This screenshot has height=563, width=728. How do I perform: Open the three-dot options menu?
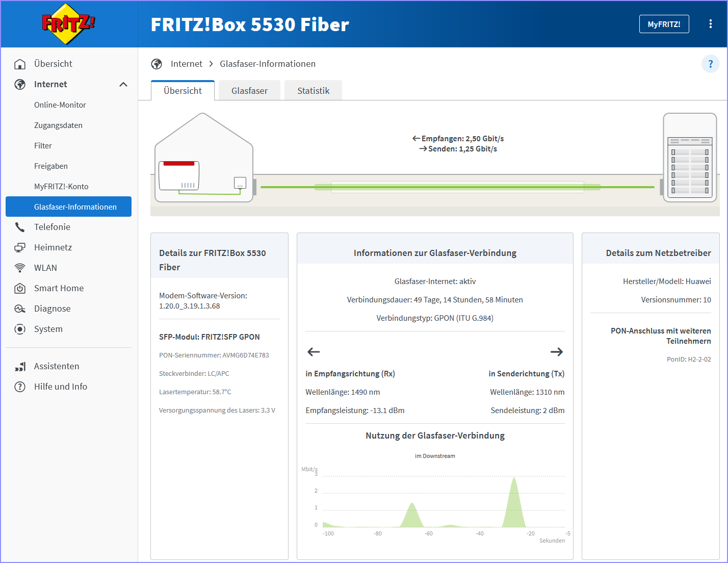point(711,24)
